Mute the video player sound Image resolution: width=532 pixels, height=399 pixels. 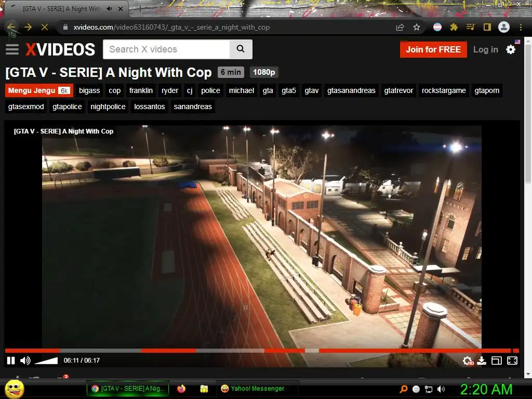(x=25, y=361)
